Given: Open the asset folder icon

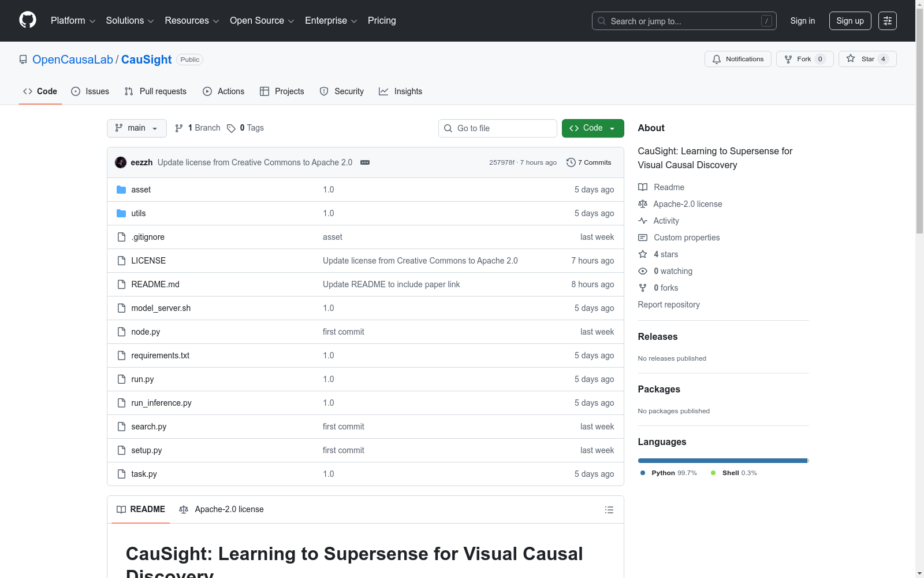Looking at the screenshot, I should (121, 190).
